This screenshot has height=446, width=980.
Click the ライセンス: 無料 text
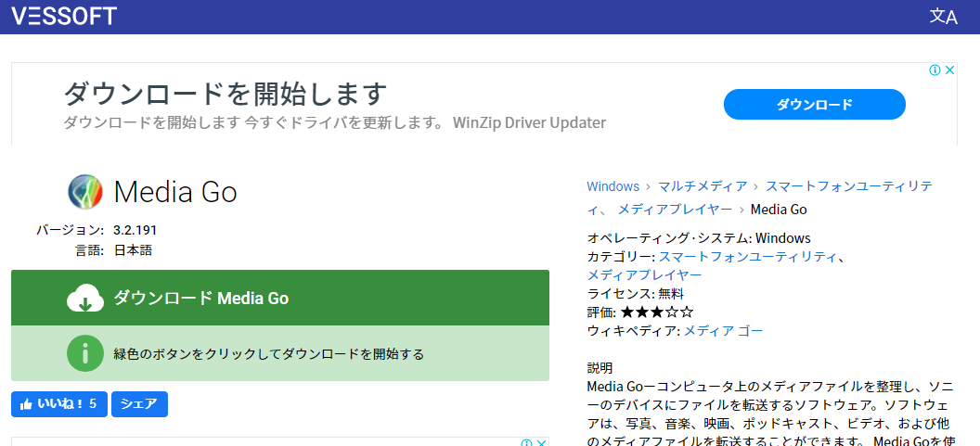tap(636, 294)
